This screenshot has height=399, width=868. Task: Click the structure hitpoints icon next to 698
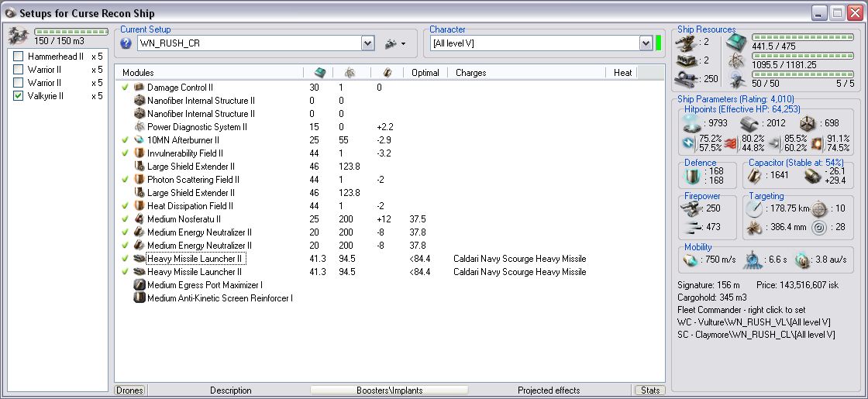808,123
